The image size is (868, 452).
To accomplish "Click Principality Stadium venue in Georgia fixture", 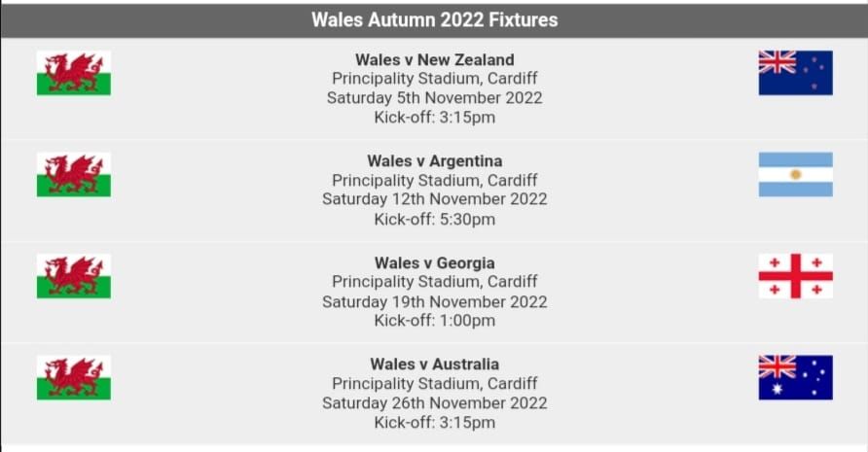I will (x=434, y=282).
